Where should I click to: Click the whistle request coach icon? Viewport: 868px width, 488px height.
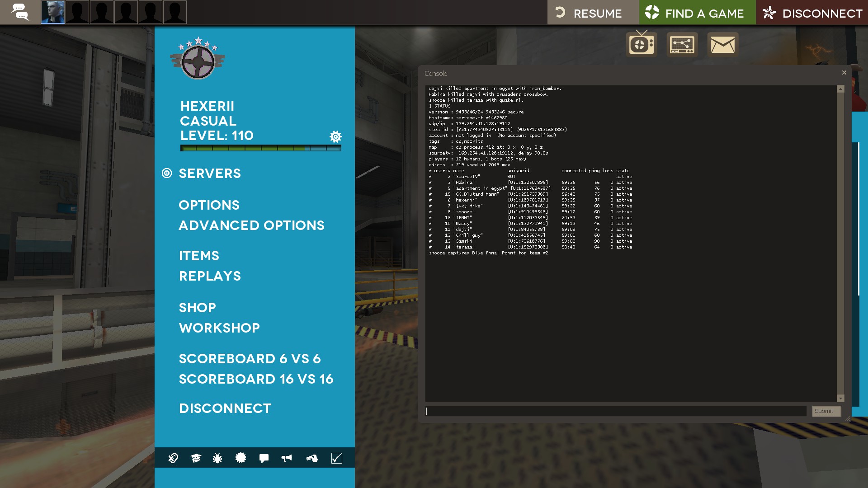pyautogui.click(x=312, y=458)
